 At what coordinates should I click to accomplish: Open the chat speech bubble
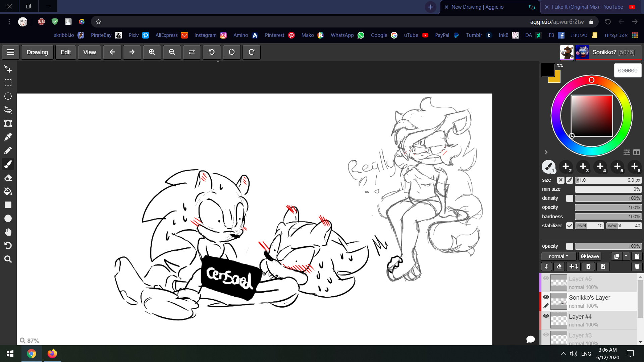(530, 339)
